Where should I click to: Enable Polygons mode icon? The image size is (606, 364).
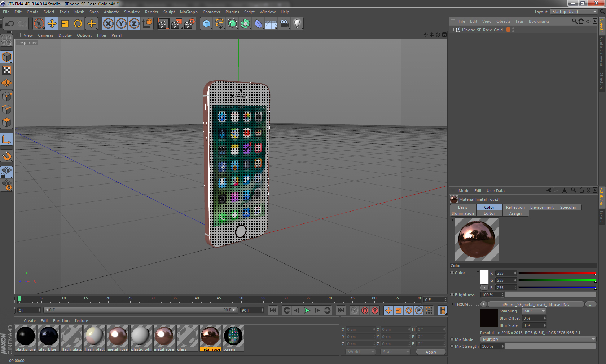point(6,123)
